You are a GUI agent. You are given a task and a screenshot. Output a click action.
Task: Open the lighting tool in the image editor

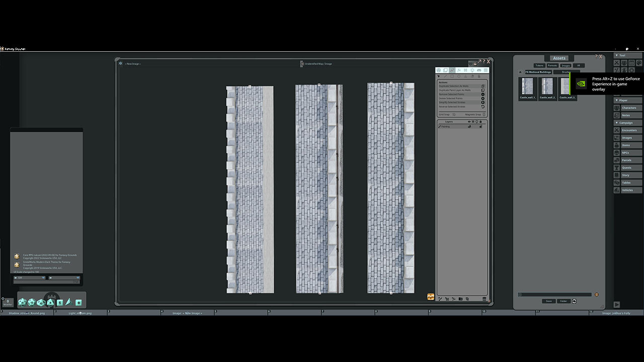click(472, 70)
